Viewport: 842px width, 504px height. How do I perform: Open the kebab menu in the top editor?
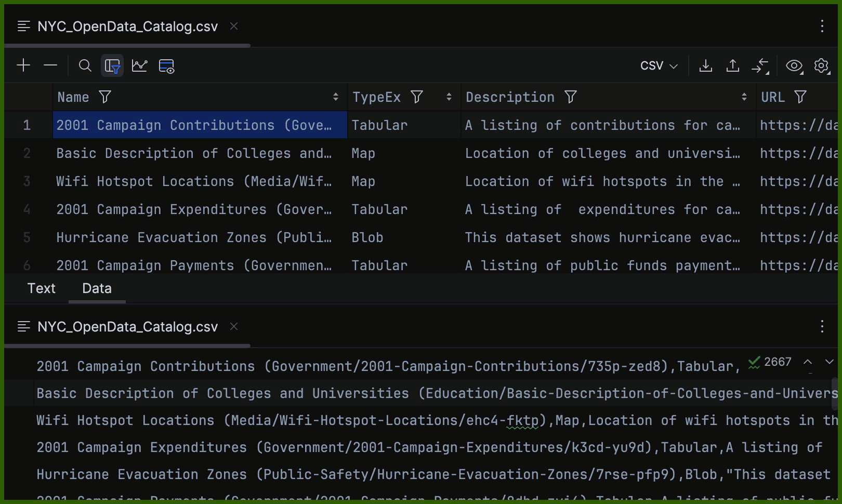(822, 26)
